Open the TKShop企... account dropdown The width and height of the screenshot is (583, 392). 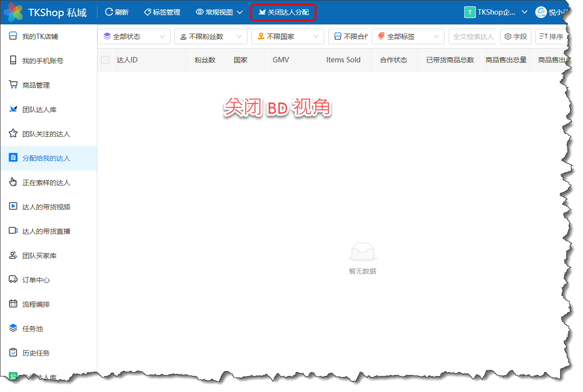496,12
